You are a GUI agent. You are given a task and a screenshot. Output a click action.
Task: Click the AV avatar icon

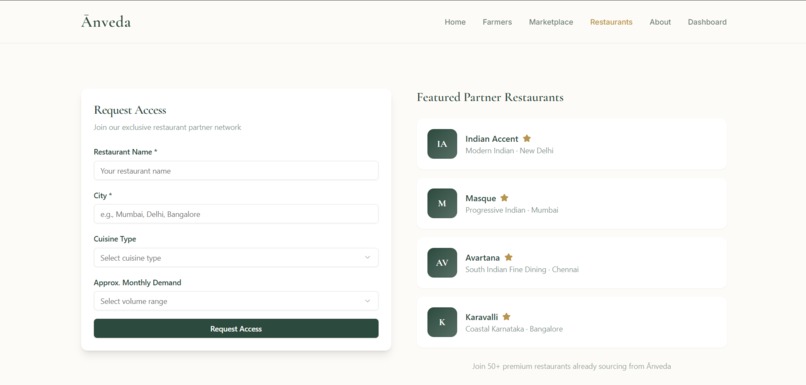(442, 263)
